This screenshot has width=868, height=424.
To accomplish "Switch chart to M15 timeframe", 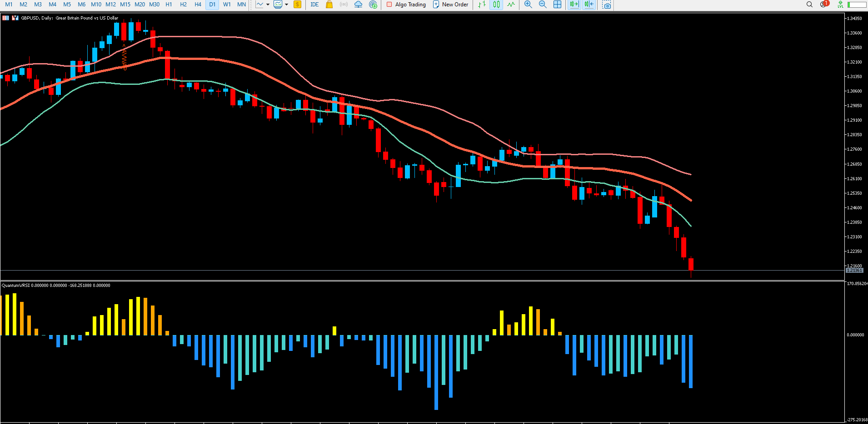I will (x=125, y=5).
